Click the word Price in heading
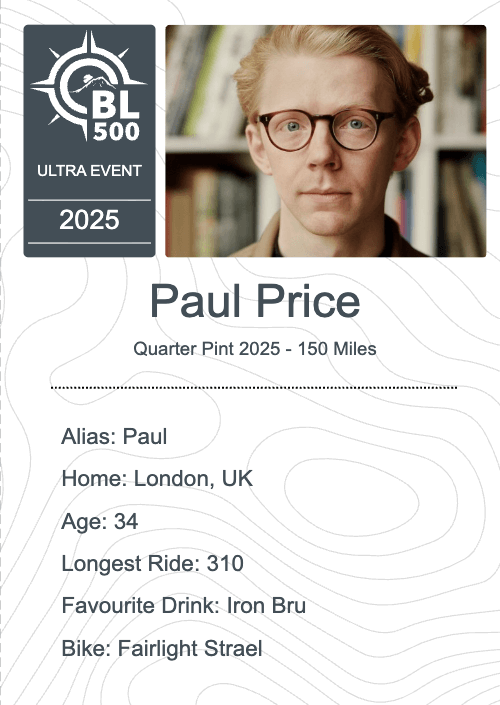The height and width of the screenshot is (705, 500). 308,301
